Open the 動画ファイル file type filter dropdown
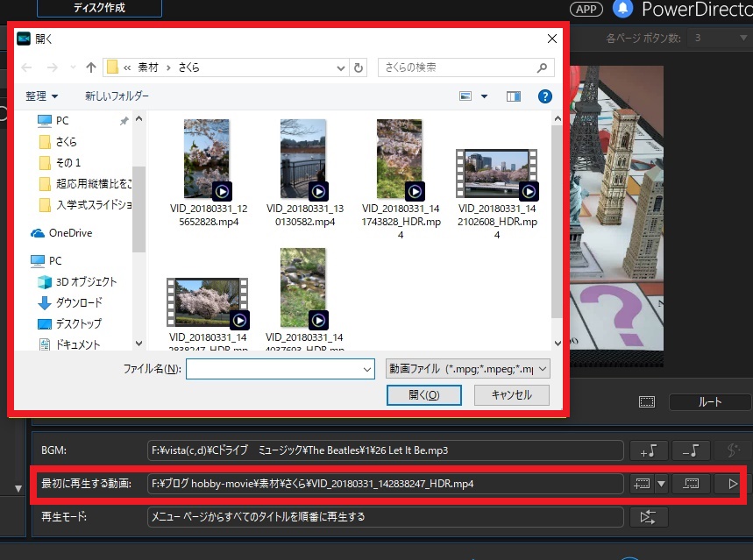The width and height of the screenshot is (753, 560). [x=468, y=369]
